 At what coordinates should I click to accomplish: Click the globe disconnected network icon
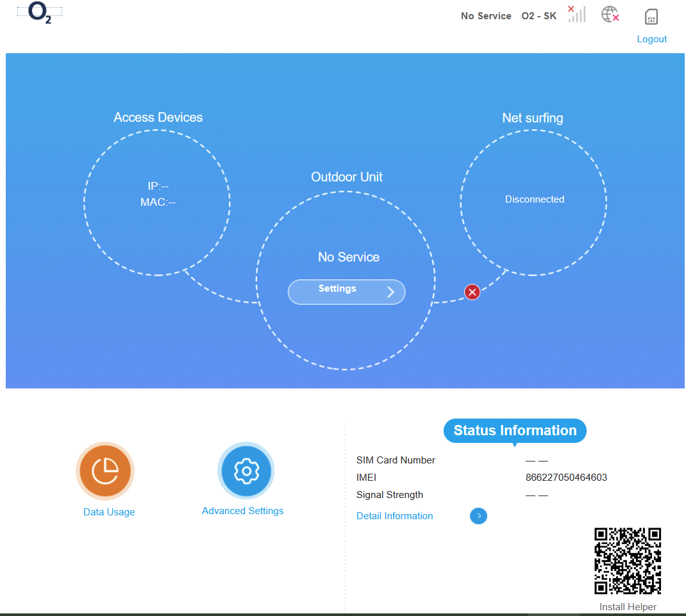pos(610,14)
